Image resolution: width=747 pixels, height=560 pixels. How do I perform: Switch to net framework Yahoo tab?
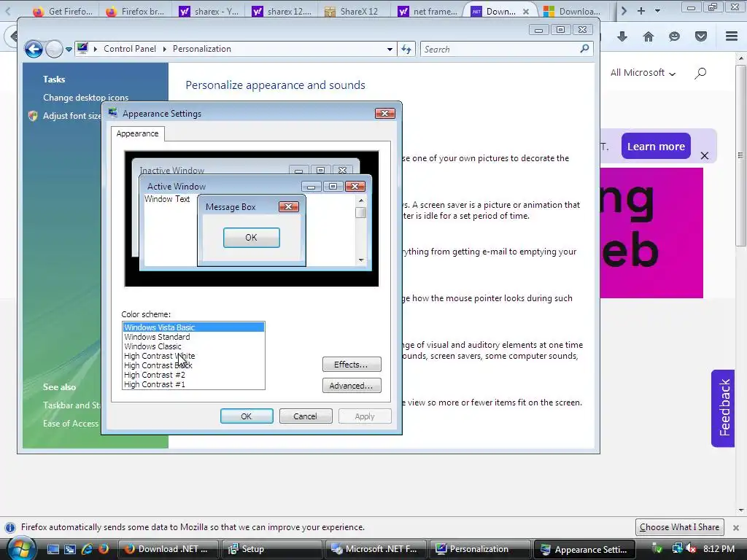point(427,11)
